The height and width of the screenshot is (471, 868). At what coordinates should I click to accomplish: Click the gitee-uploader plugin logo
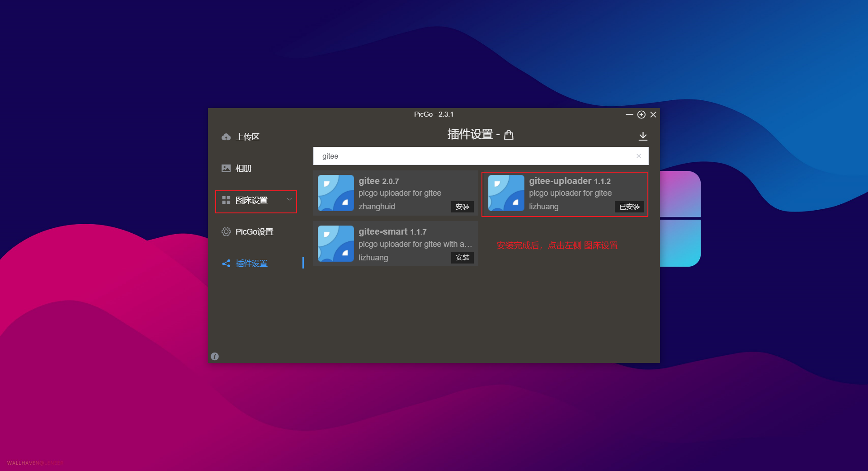click(x=506, y=193)
